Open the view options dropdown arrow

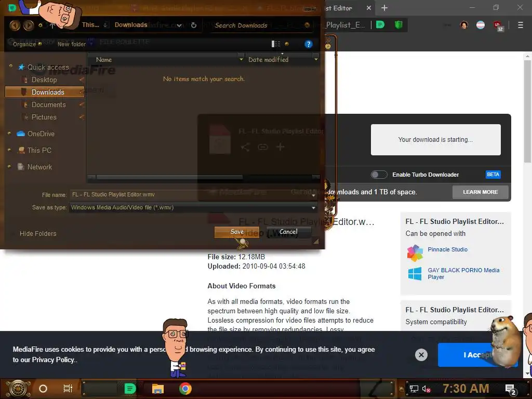(x=287, y=44)
